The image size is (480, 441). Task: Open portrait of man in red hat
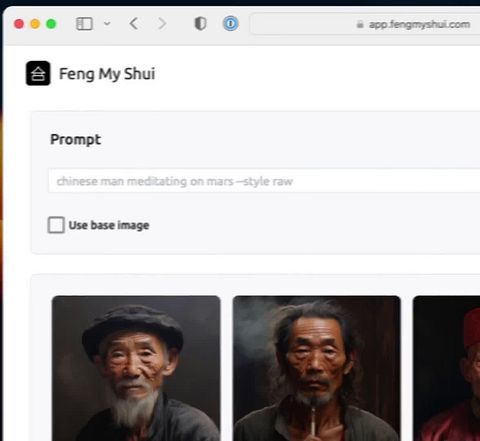click(x=447, y=368)
